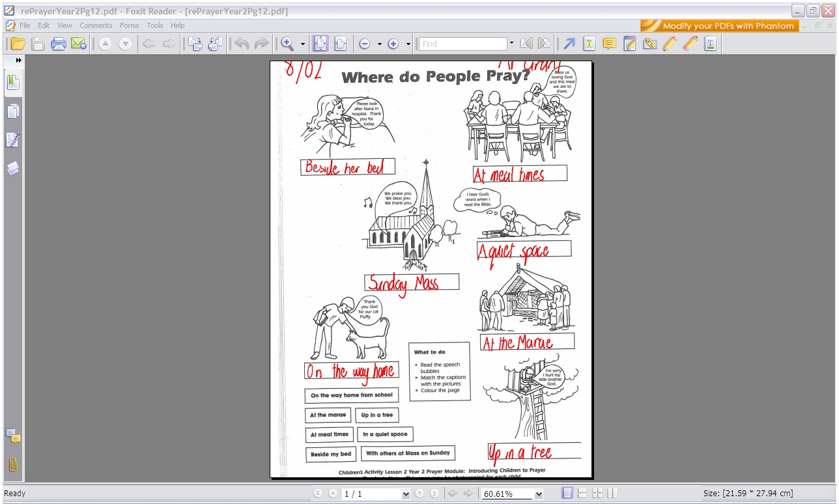The width and height of the screenshot is (839, 504).
Task: Open the Tools menu
Action: pos(155,25)
